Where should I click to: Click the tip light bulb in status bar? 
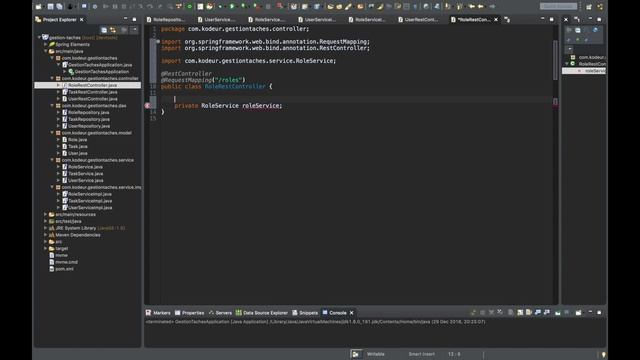tap(603, 354)
